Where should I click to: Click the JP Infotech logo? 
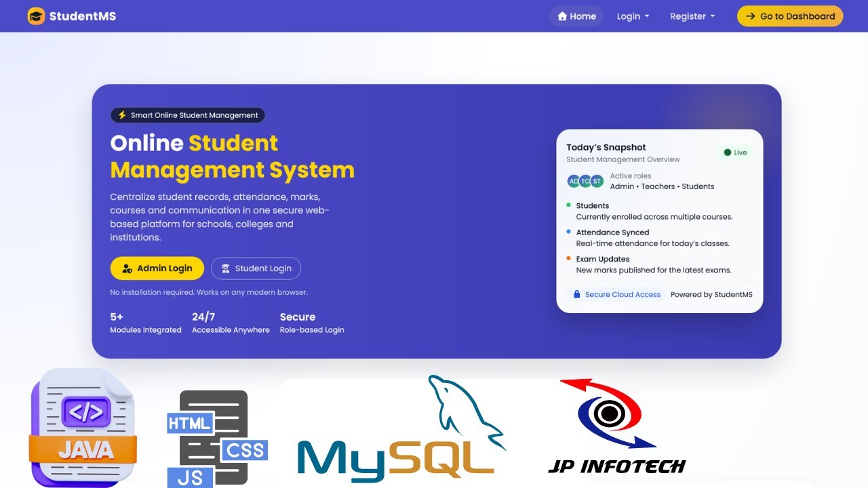pos(616,426)
